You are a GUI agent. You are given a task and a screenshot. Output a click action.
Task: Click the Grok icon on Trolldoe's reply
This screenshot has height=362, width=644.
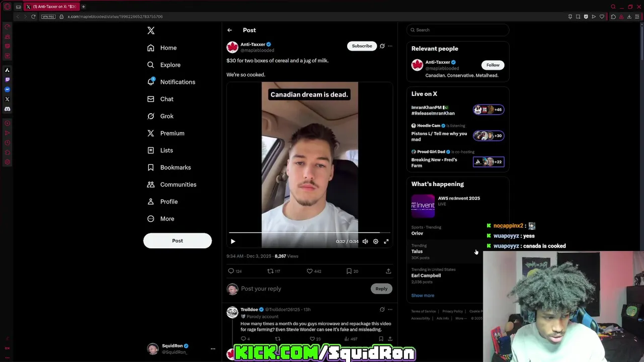[x=382, y=310]
